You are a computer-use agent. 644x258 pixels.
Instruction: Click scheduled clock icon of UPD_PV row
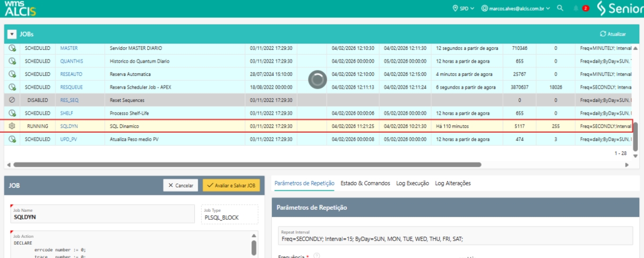coord(12,139)
